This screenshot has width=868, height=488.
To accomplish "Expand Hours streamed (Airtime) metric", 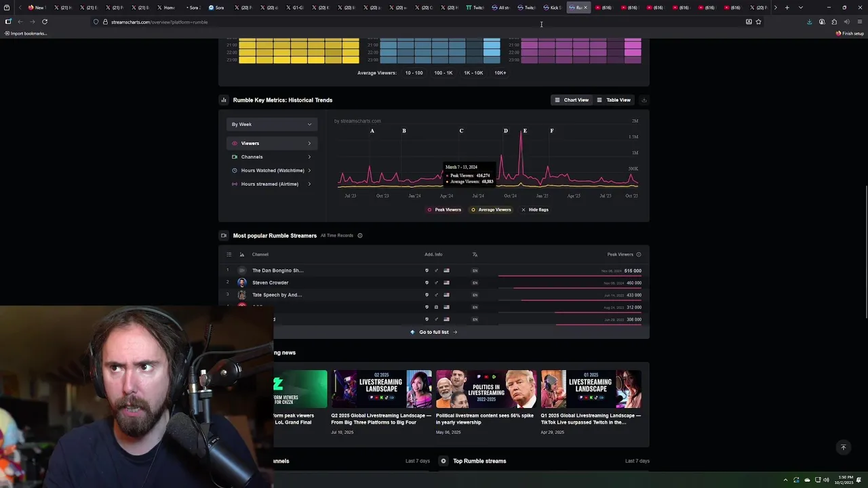I will [272, 184].
